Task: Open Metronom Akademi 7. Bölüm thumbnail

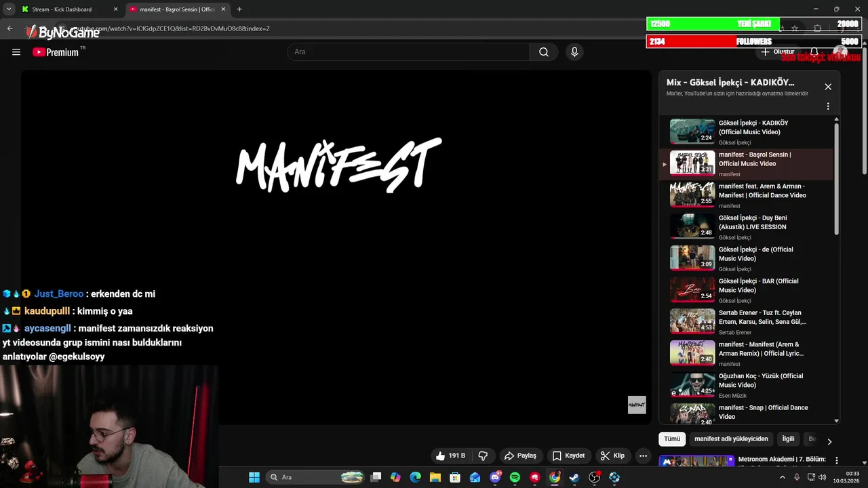Action: [696, 461]
